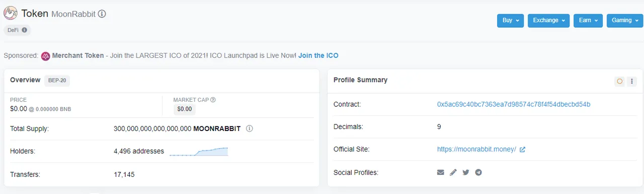Click the MoonRabbit token logo icon

(x=11, y=14)
